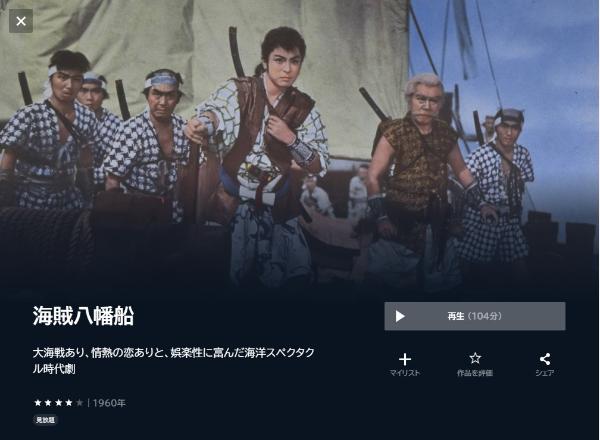Close the detail view with the X icon
Viewport: 600px width, 440px height.
tap(21, 21)
